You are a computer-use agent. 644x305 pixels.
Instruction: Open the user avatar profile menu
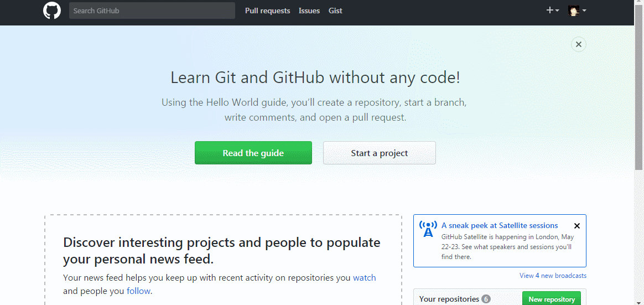[577, 11]
